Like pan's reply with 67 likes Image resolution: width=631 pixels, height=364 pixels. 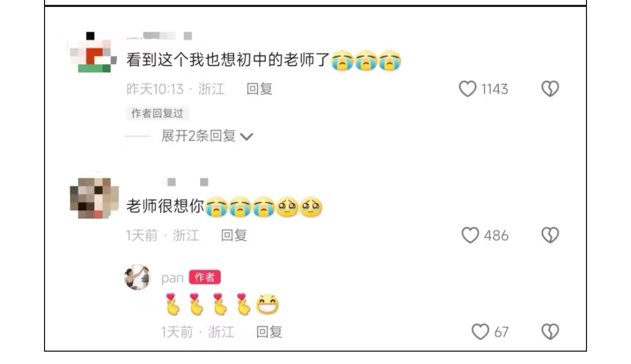click(x=480, y=332)
